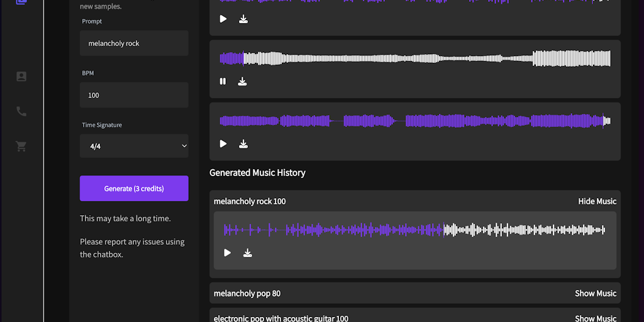Open the Time Signature 4/4 dropdown
644x322 pixels.
pos(134,146)
